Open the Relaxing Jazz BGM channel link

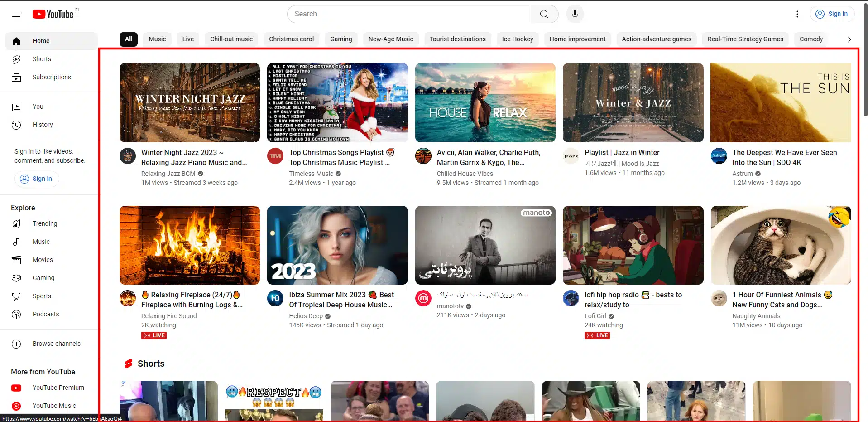168,174
